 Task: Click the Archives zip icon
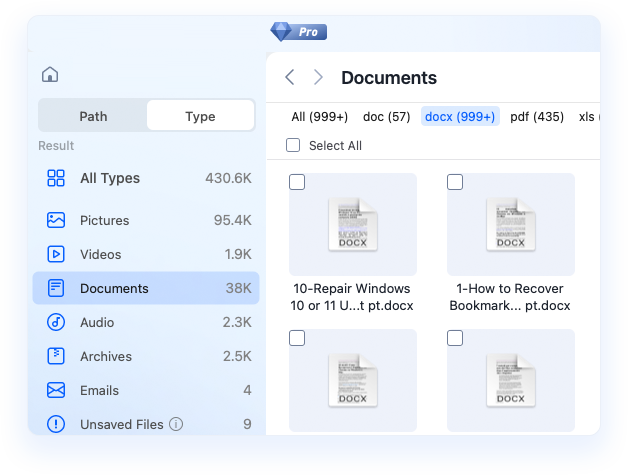pos(56,356)
